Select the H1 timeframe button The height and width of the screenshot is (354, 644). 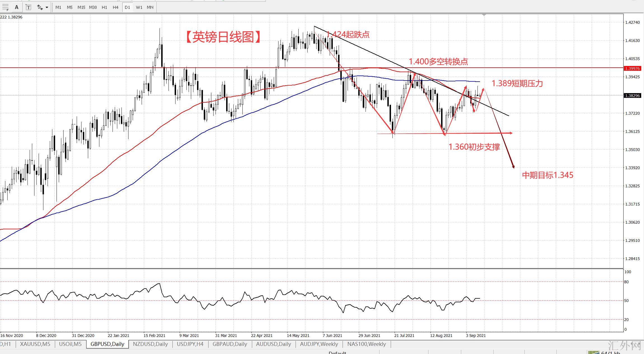[x=104, y=7]
